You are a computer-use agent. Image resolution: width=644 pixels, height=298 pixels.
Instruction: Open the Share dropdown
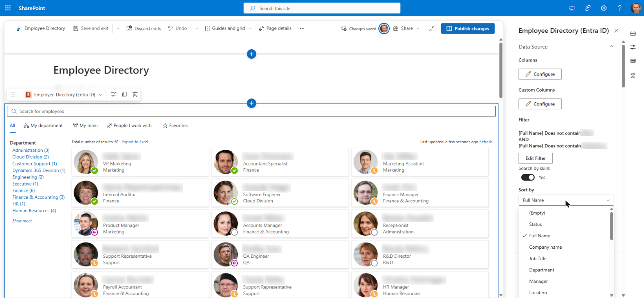pyautogui.click(x=406, y=28)
